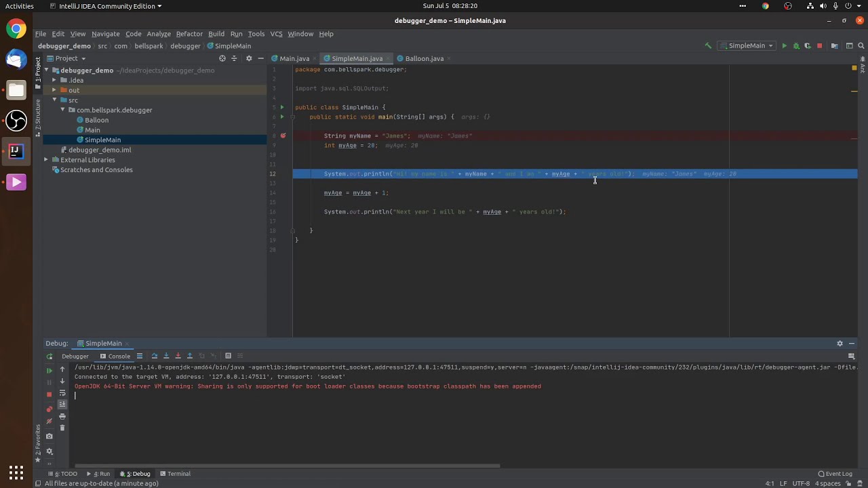
Task: Click the bellspark breadcrumb
Action: tap(149, 46)
